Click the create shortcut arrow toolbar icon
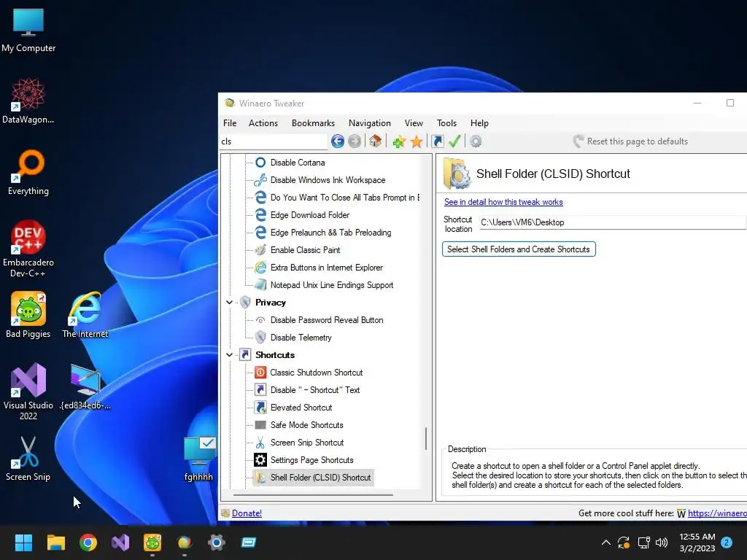 click(438, 141)
